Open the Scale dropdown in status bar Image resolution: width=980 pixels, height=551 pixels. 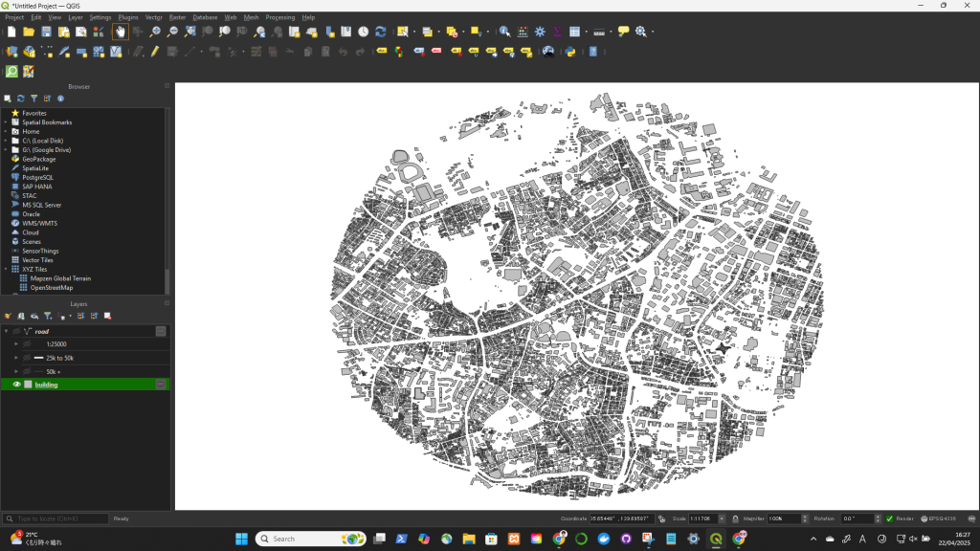(722, 518)
